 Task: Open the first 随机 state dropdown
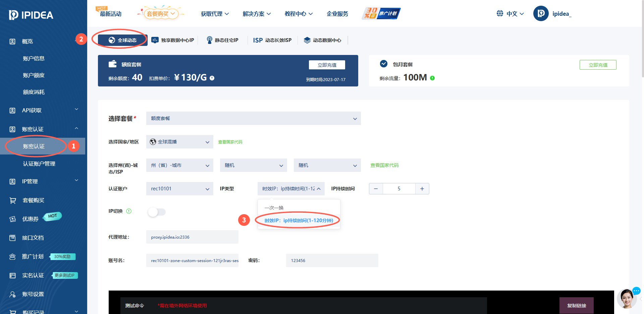254,165
